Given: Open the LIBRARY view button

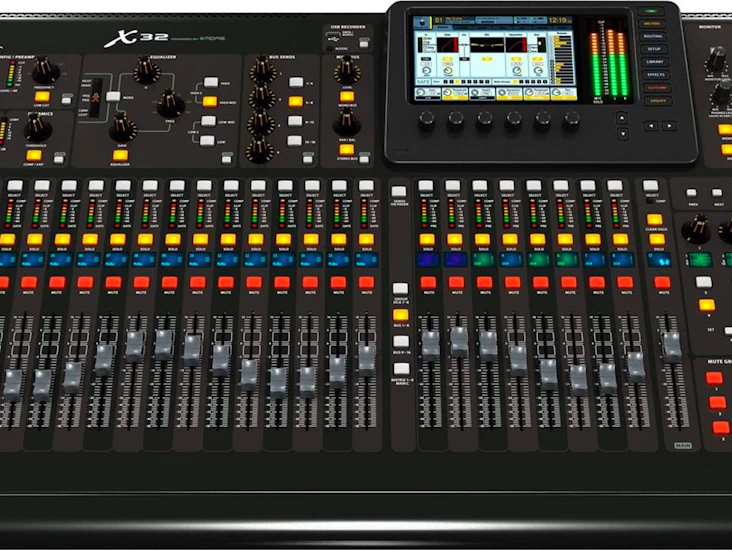Looking at the screenshot, I should coord(655,62).
